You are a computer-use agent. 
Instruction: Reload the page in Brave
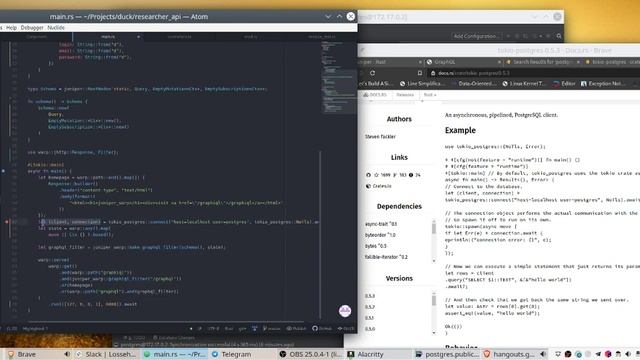372,73
